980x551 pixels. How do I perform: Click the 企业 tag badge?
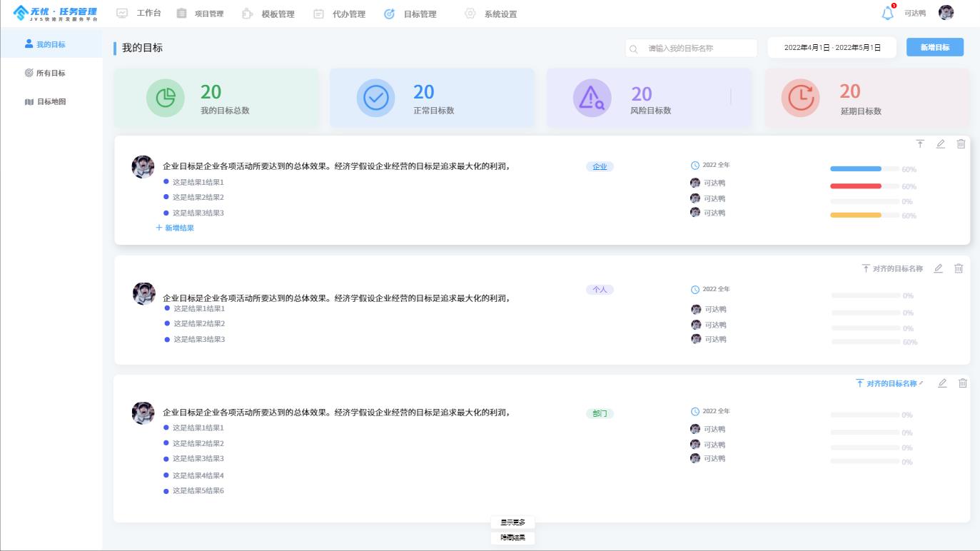coord(600,166)
